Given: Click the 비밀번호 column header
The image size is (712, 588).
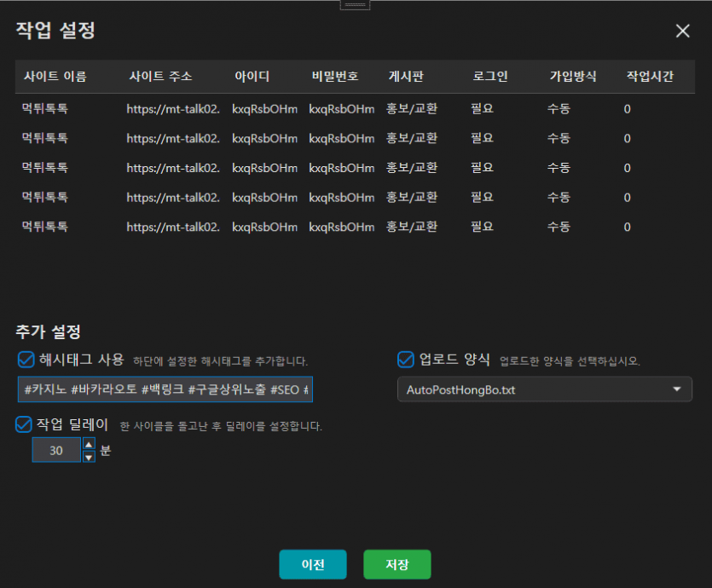Looking at the screenshot, I should pyautogui.click(x=335, y=77).
